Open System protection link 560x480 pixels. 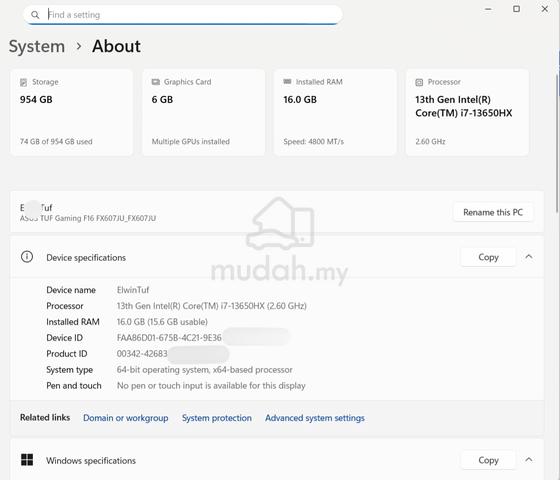click(x=217, y=418)
